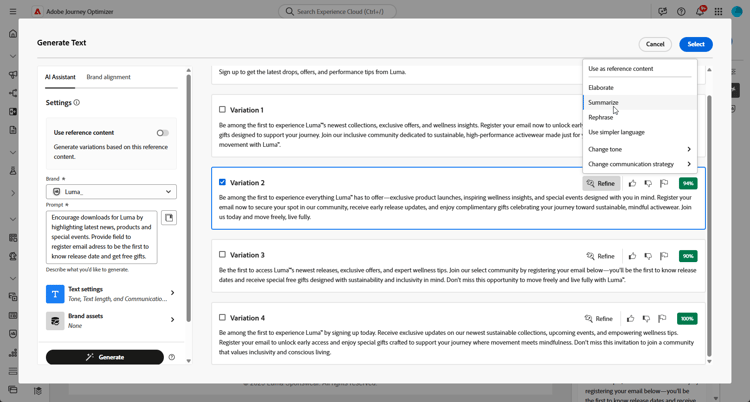Open the prompt library icon
Screen dimensions: 750x402
pos(169,218)
